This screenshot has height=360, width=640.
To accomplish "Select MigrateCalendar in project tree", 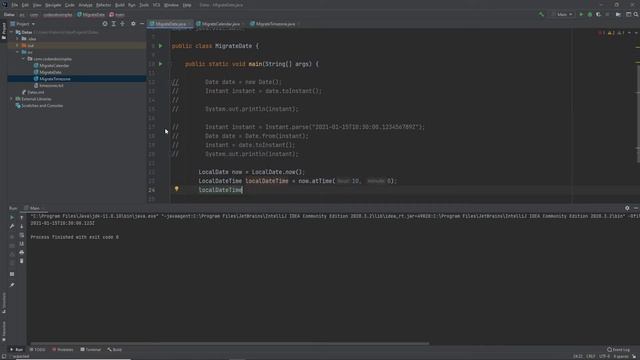I will point(54,65).
